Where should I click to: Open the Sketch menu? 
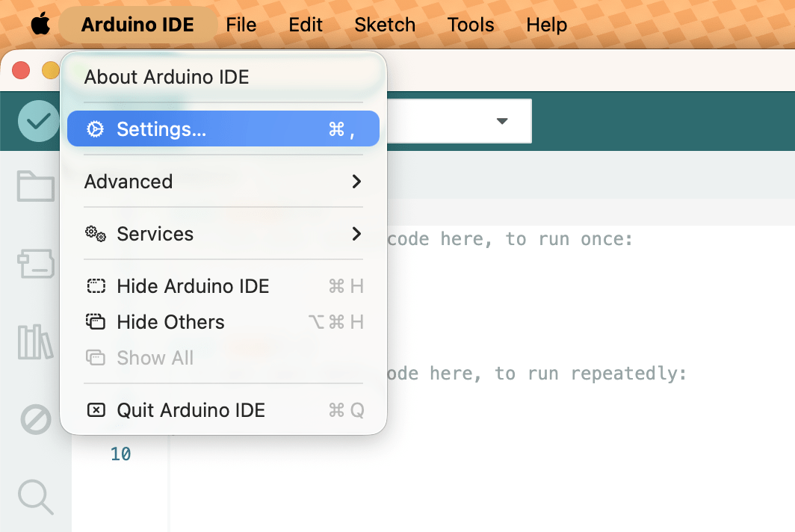pyautogui.click(x=385, y=25)
